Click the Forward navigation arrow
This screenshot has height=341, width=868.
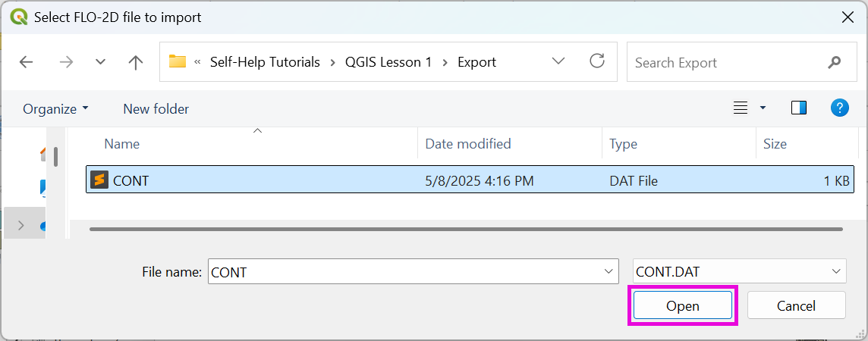point(66,62)
